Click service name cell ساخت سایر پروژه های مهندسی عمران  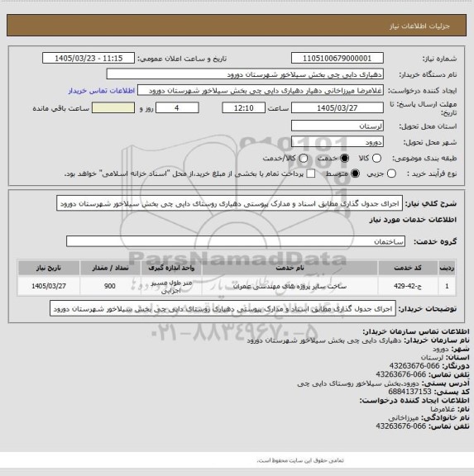290,286
